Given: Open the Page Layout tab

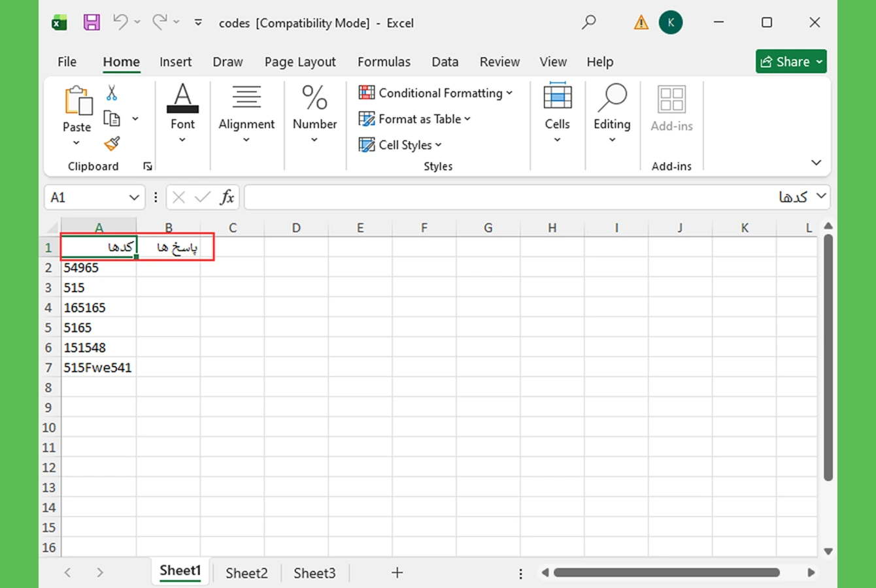Looking at the screenshot, I should pos(300,61).
